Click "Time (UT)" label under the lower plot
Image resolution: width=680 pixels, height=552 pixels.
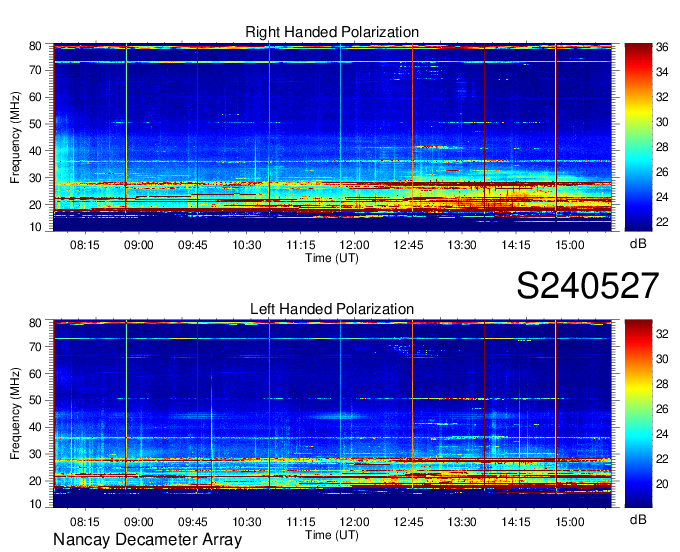coord(332,535)
